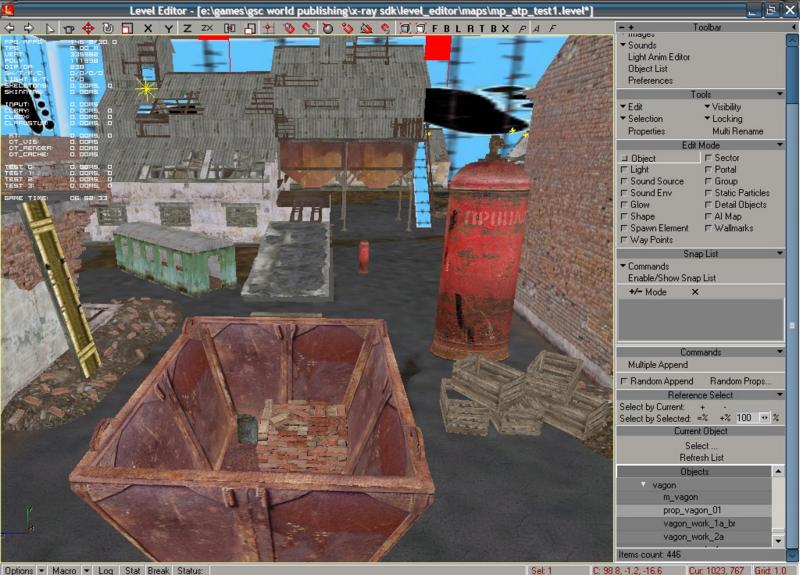Click the right panel vertical scrollbar thumb

[792, 325]
